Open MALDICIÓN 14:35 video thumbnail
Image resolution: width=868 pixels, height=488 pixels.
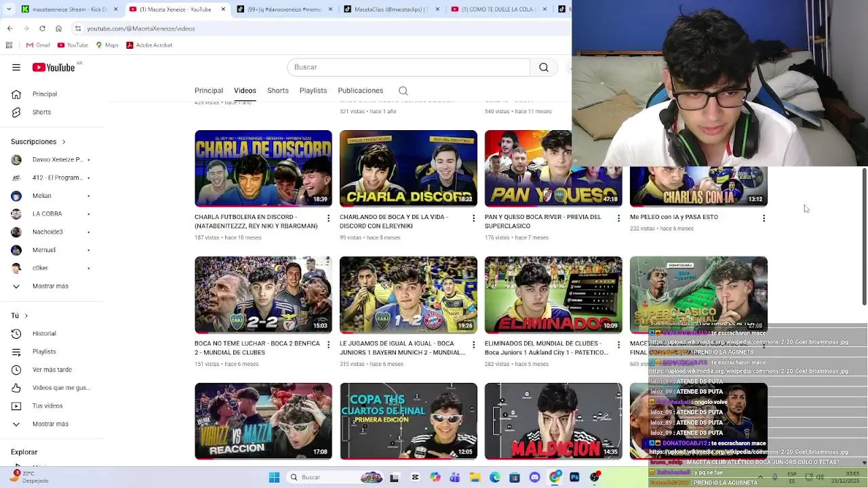click(553, 421)
